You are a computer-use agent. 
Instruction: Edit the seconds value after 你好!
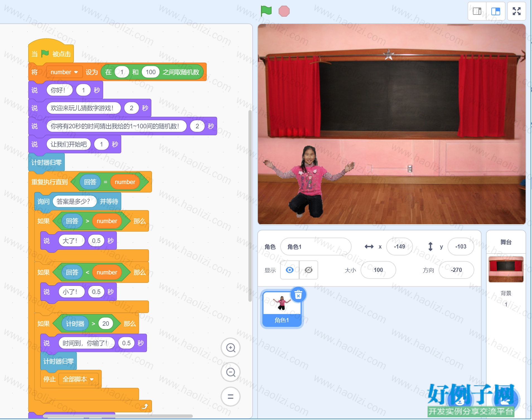coord(83,90)
